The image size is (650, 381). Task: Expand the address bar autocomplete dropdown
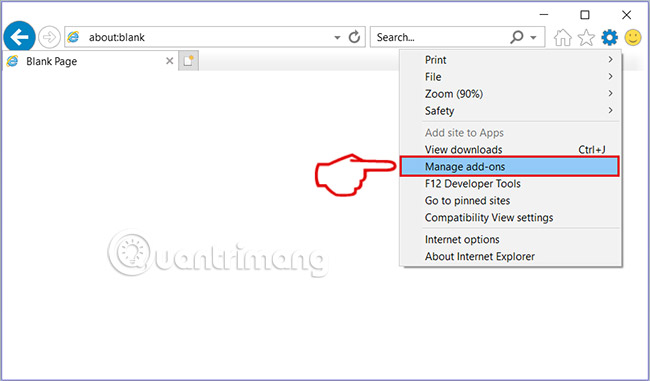(337, 38)
